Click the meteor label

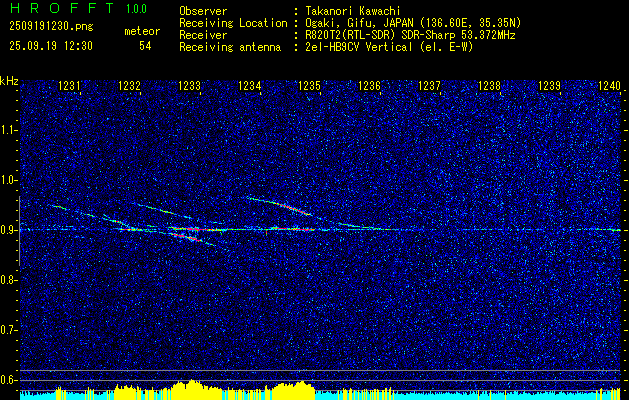coord(142,31)
